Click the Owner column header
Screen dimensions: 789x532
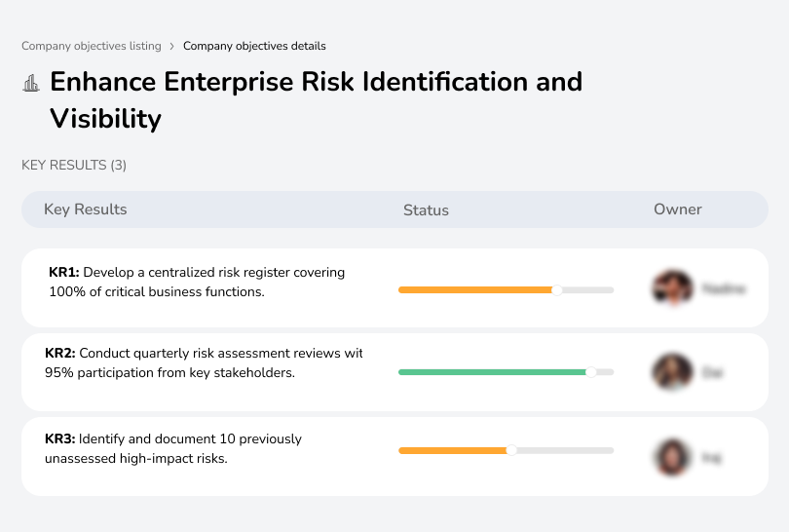tap(677, 209)
